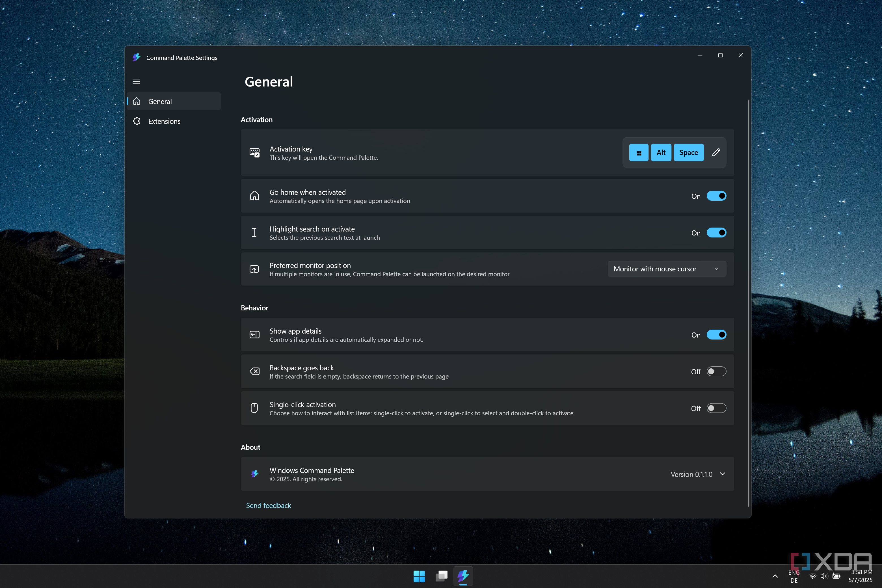Click the Alt key badge
The height and width of the screenshot is (588, 882).
tap(661, 152)
